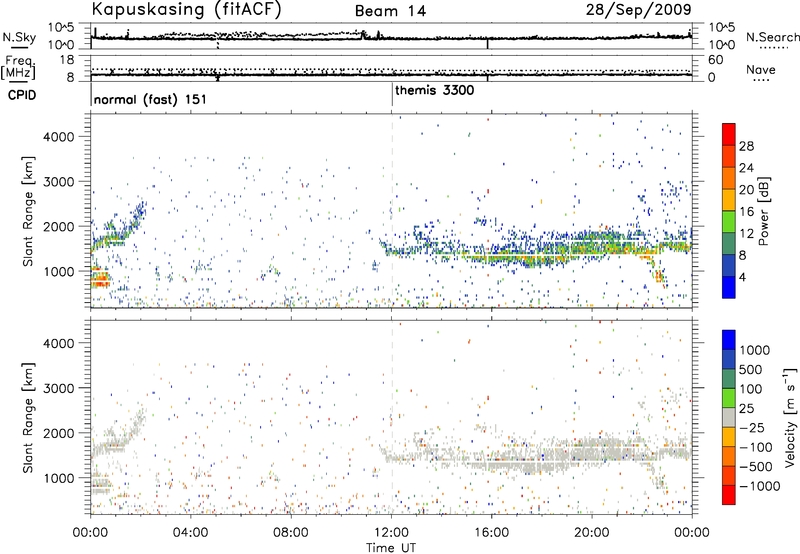The width and height of the screenshot is (800, 554).
Task: Select the 'Beam 14' header label
Action: 390,11
